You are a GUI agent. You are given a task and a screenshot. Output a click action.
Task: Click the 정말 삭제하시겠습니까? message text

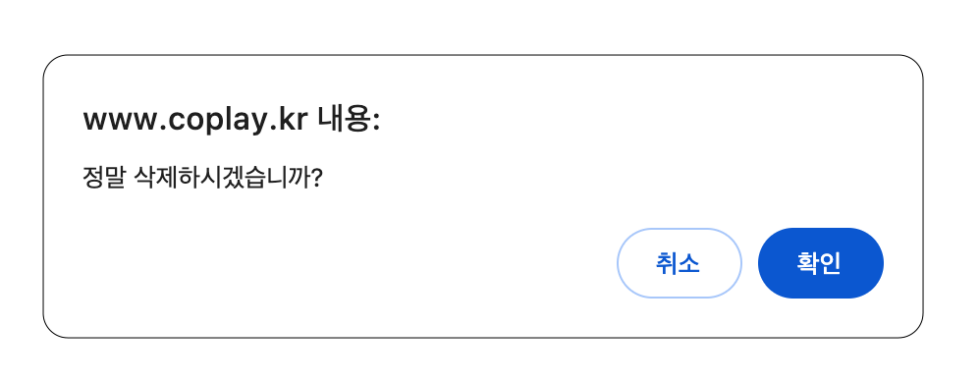click(202, 180)
